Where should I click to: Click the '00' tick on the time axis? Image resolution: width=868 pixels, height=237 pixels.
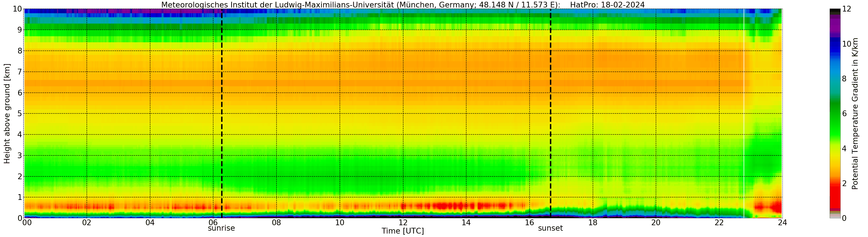27,223
